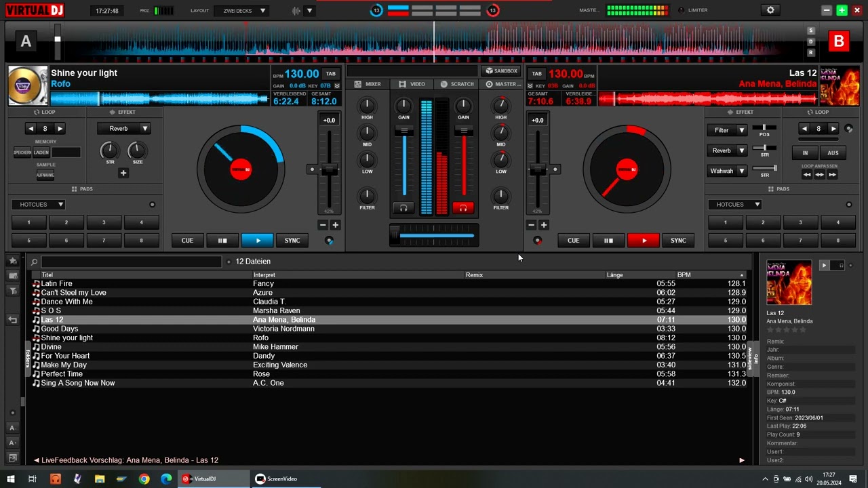Click deck A volume fader
868x488 pixels.
pyautogui.click(x=404, y=130)
